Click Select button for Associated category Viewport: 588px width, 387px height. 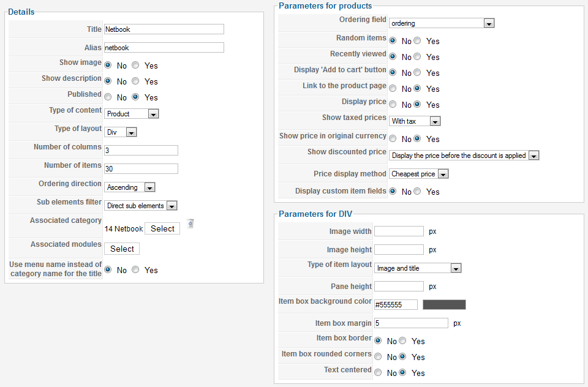coord(162,228)
